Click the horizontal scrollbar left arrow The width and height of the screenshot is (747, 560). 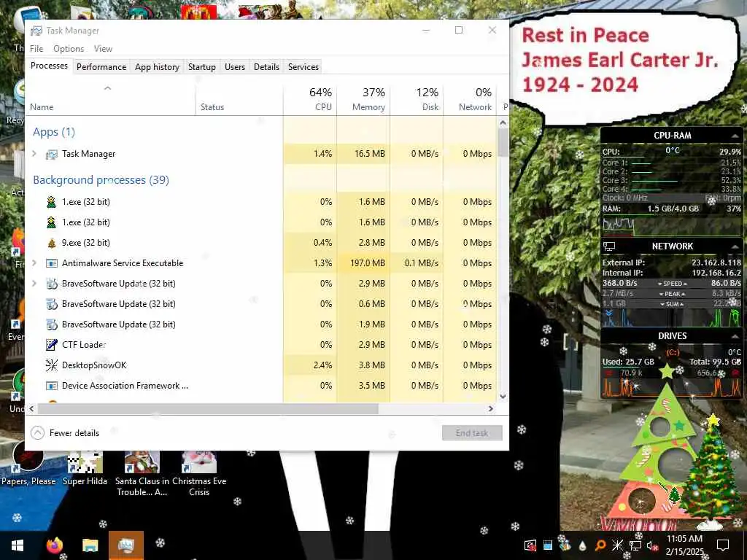pyautogui.click(x=32, y=408)
